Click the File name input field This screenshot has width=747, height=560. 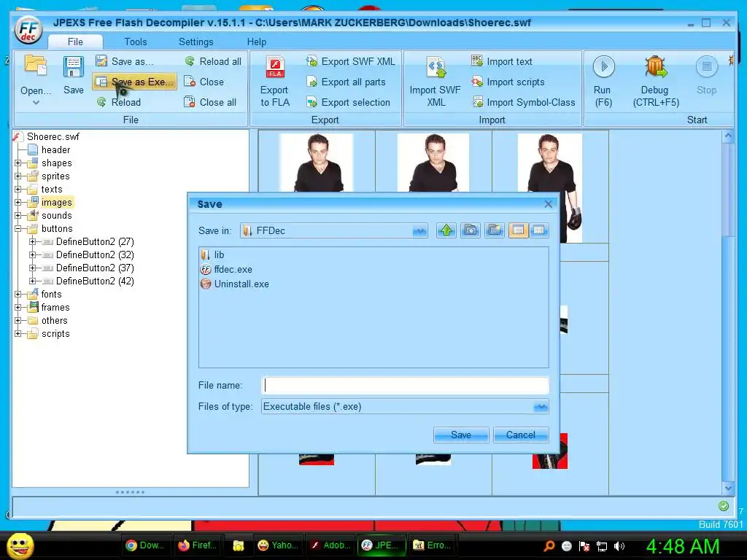pos(406,385)
